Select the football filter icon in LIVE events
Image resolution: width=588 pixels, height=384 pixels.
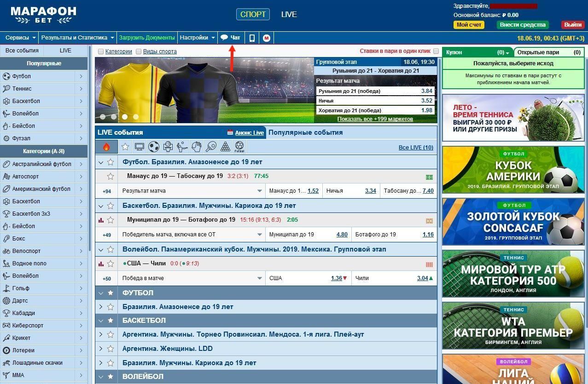click(154, 147)
